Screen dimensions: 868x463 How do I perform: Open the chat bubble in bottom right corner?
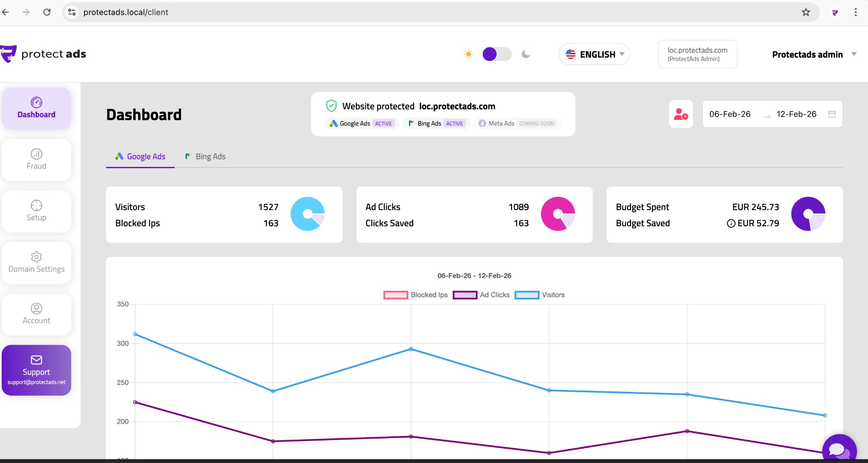840,449
